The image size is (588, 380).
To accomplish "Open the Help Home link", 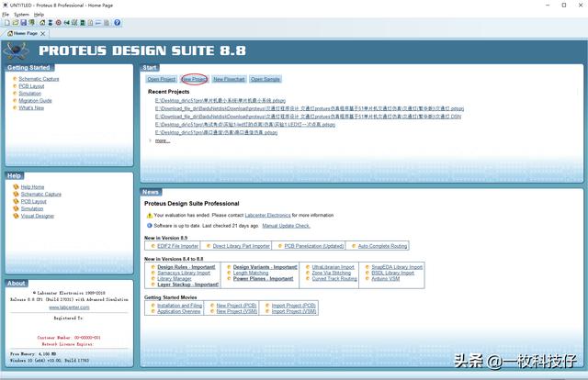I will pyautogui.click(x=32, y=186).
